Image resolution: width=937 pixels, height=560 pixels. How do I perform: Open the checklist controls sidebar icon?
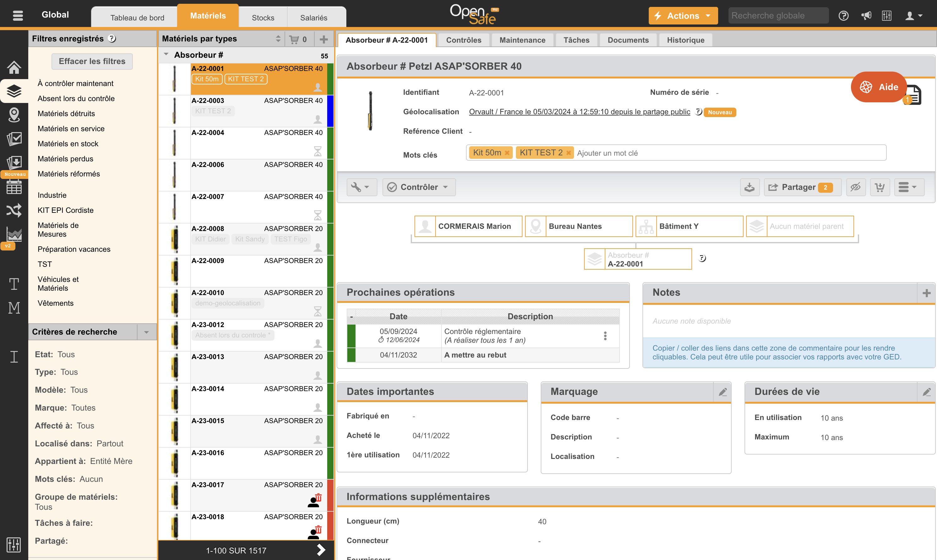[14, 138]
